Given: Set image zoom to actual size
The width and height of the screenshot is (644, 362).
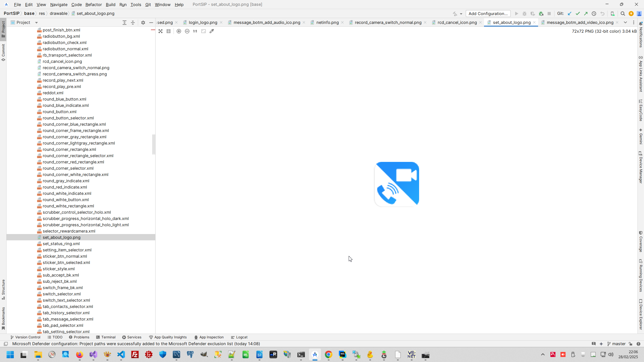Looking at the screenshot, I should pyautogui.click(x=195, y=31).
